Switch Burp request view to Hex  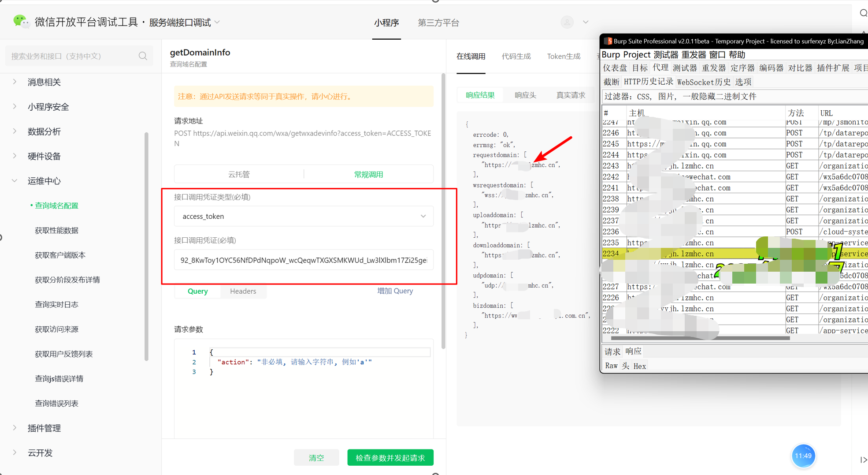[x=639, y=366]
